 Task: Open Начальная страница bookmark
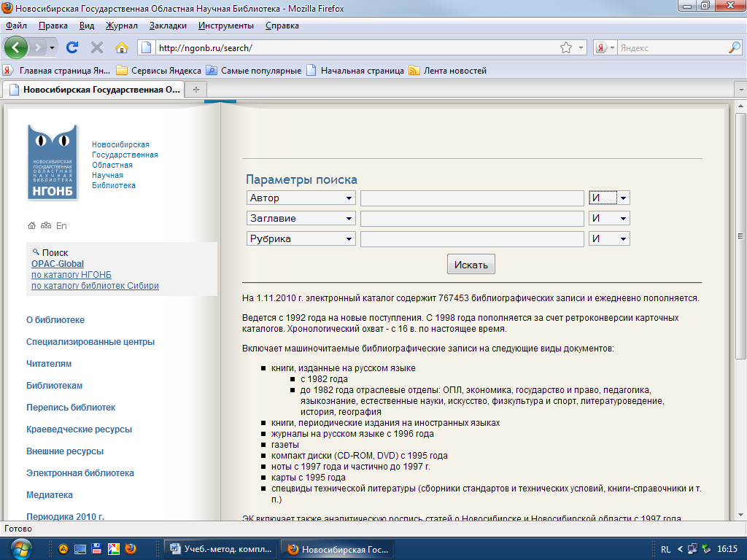point(355,71)
